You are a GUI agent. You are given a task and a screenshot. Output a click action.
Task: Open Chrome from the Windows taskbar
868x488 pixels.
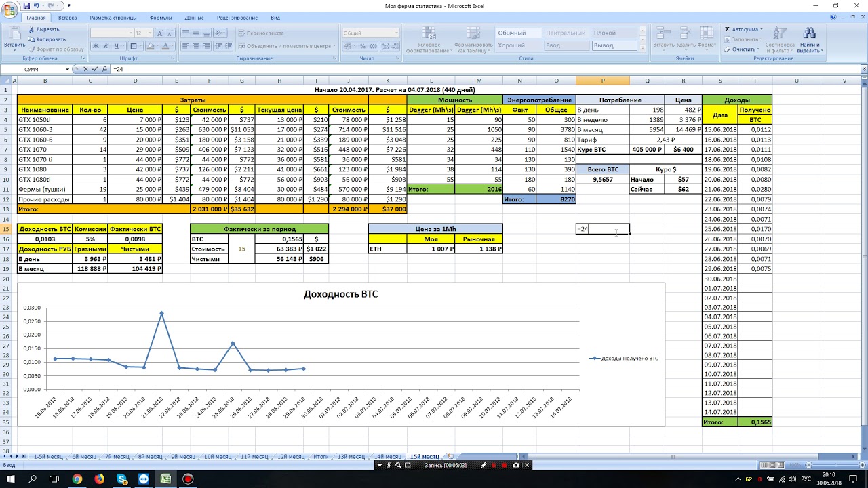(77, 479)
